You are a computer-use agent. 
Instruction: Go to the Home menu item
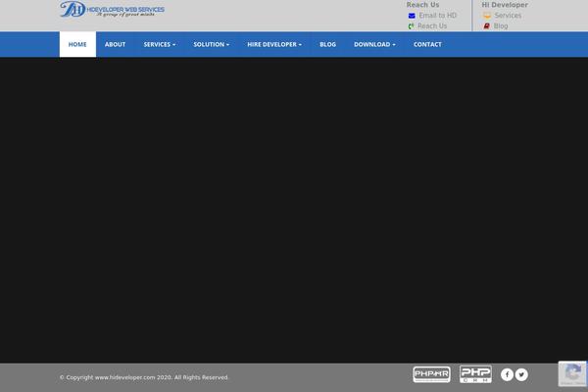point(77,44)
